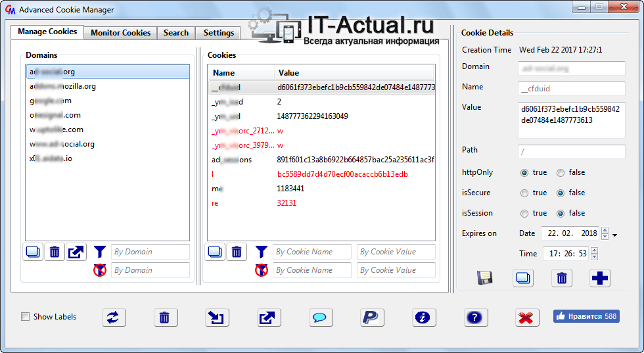Screen dimensions: 644x353
Task: Click the refresh arrows icon in bottom toolbar
Action: pyautogui.click(x=114, y=318)
